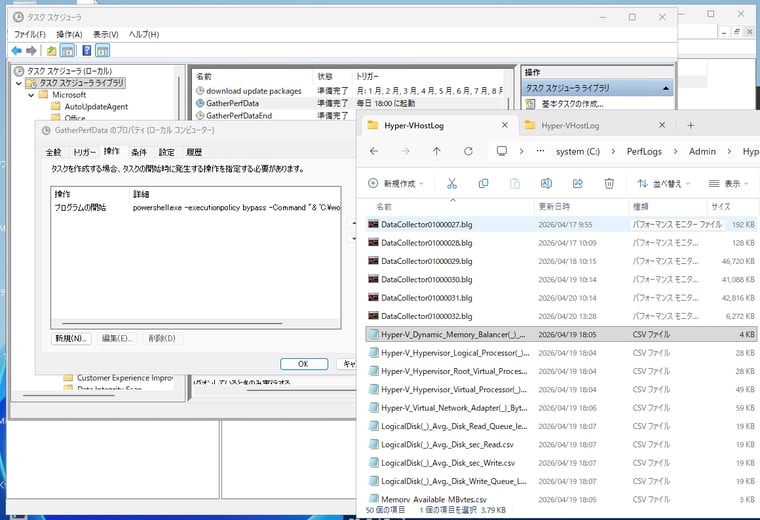The height and width of the screenshot is (520, 760).
Task: Click the Explorer refresh icon
Action: click(x=468, y=151)
